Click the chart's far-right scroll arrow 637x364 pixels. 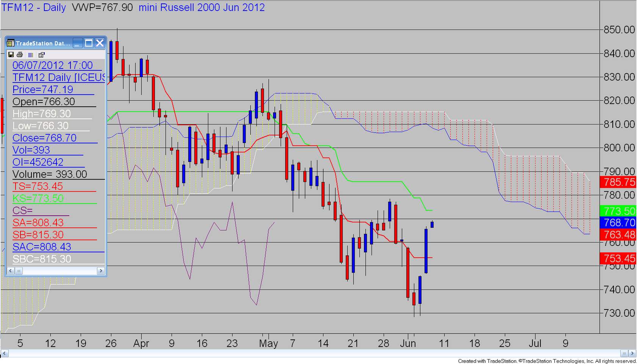[x=632, y=354]
